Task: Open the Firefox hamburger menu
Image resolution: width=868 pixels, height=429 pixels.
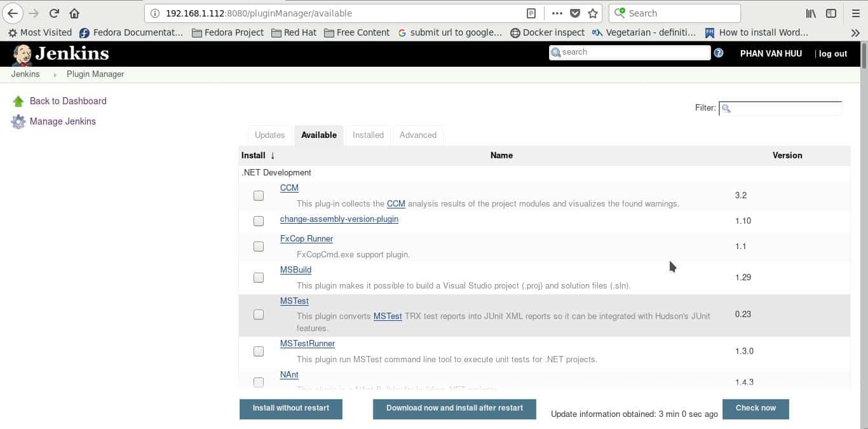Action: pyautogui.click(x=855, y=13)
